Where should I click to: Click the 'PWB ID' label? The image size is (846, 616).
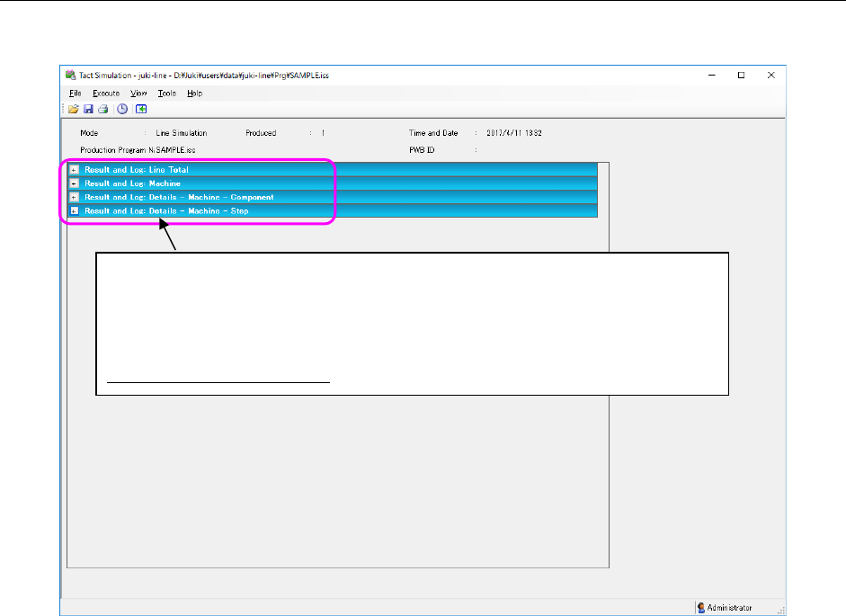422,150
